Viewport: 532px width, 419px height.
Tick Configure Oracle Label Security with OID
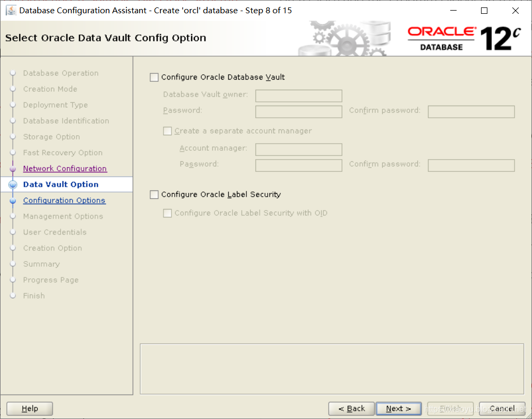click(167, 213)
